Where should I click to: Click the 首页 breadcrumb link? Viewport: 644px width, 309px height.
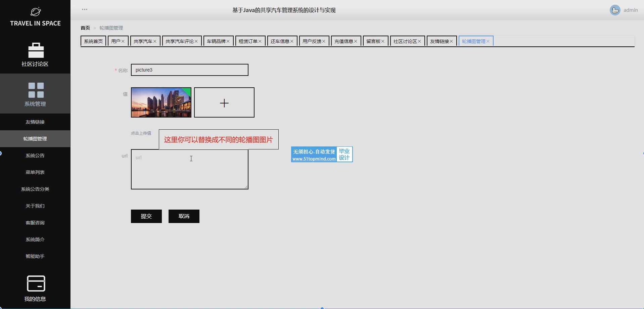(85, 28)
